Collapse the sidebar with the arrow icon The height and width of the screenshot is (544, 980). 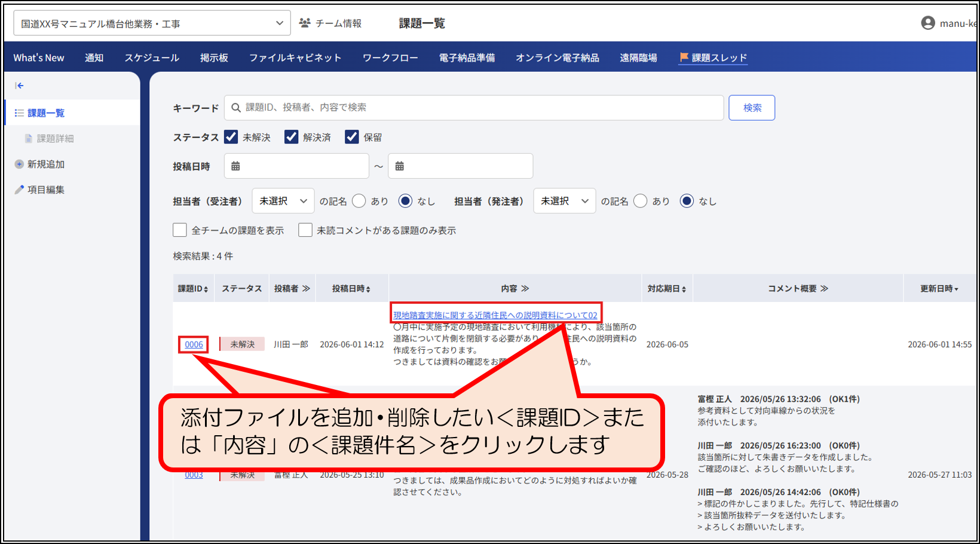click(19, 85)
